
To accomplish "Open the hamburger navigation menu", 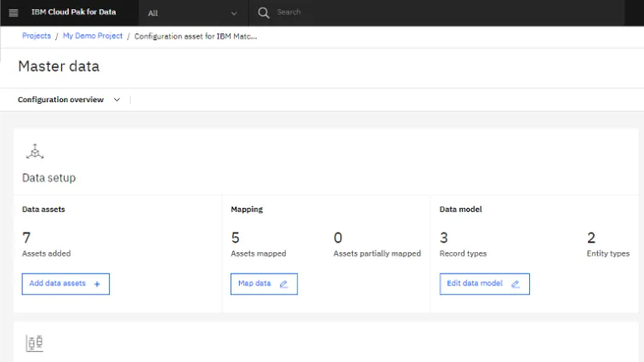I will point(13,13).
